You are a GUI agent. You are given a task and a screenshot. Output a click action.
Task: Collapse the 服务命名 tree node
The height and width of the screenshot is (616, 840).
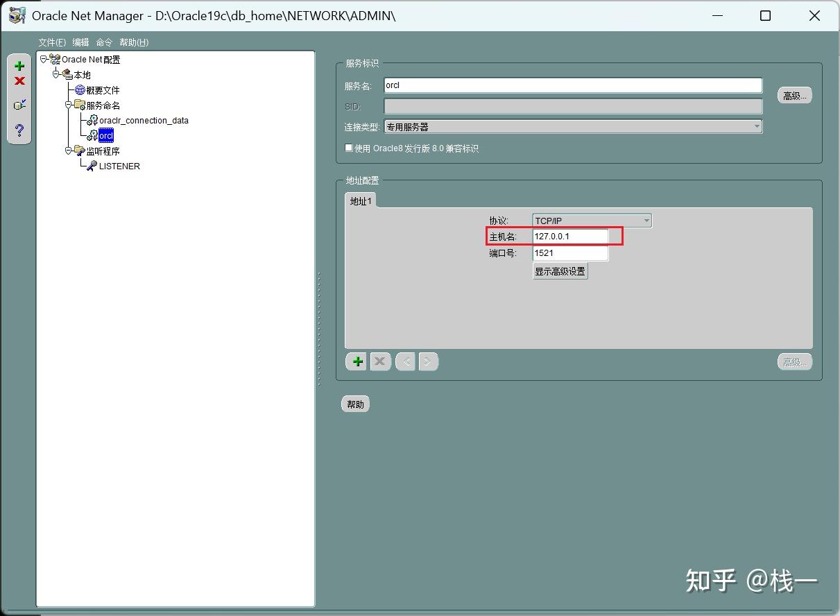coord(69,104)
